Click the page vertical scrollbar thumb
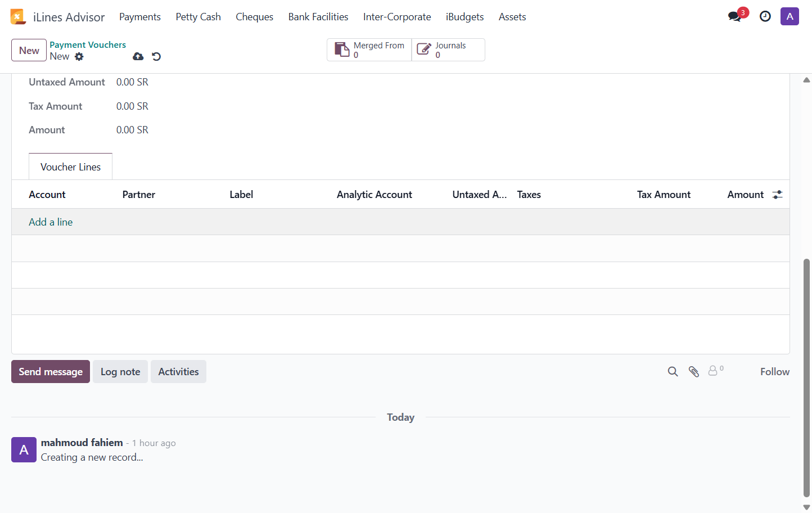 coord(806,378)
